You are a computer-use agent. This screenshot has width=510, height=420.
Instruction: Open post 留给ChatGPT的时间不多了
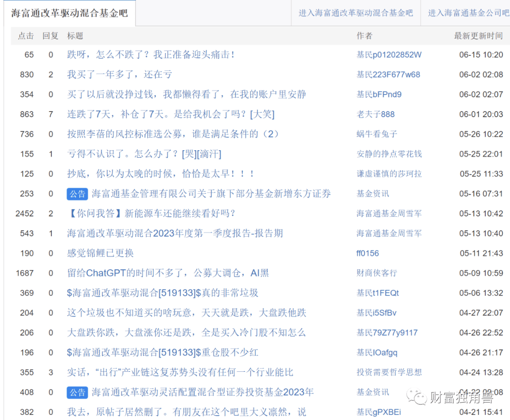click(x=168, y=273)
